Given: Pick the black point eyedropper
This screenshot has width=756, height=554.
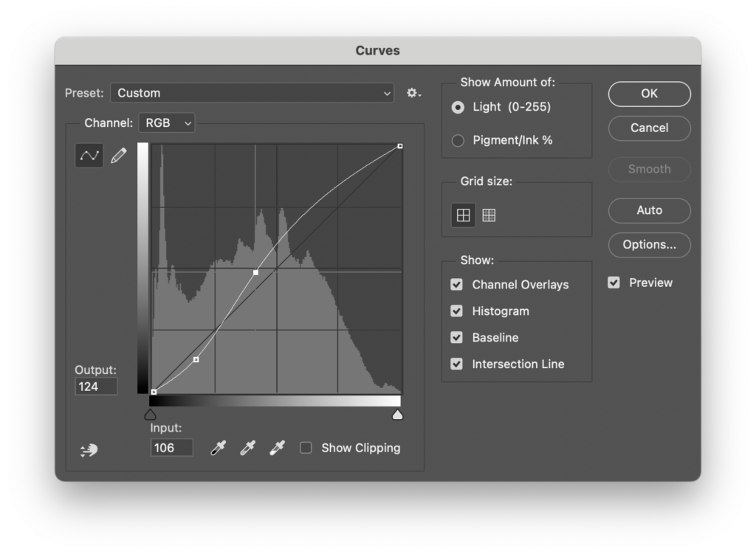Looking at the screenshot, I should point(219,448).
